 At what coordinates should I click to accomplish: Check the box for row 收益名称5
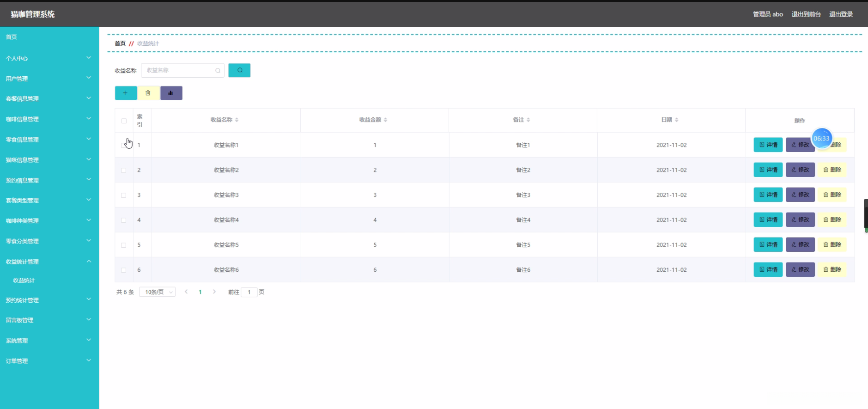coord(124,245)
